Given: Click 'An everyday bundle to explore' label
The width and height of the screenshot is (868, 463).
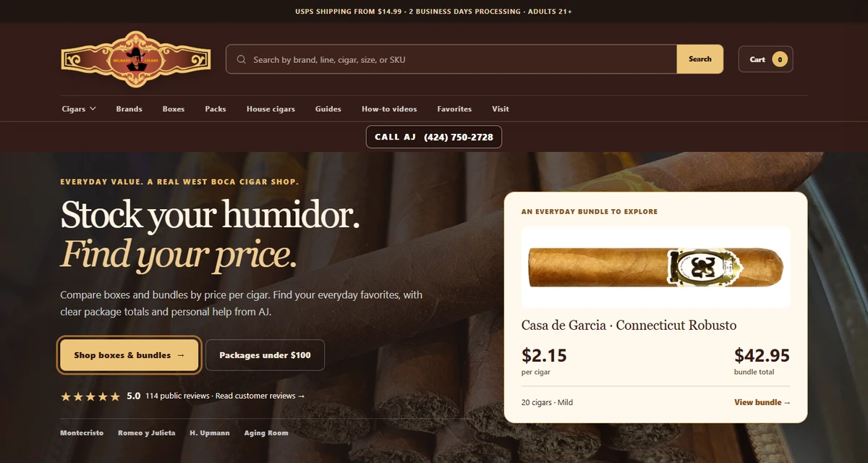Looking at the screenshot, I should tap(590, 212).
